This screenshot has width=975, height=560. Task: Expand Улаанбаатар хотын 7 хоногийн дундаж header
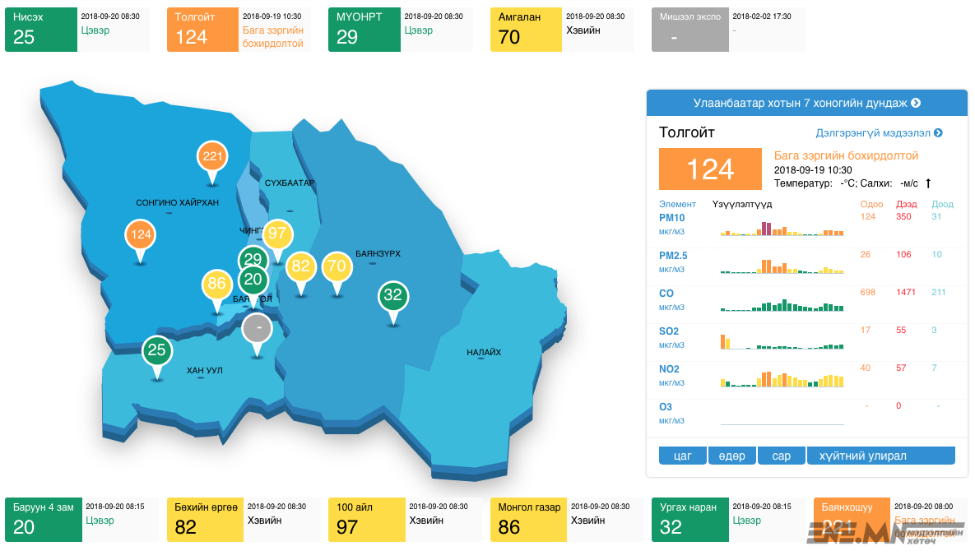pyautogui.click(x=806, y=103)
